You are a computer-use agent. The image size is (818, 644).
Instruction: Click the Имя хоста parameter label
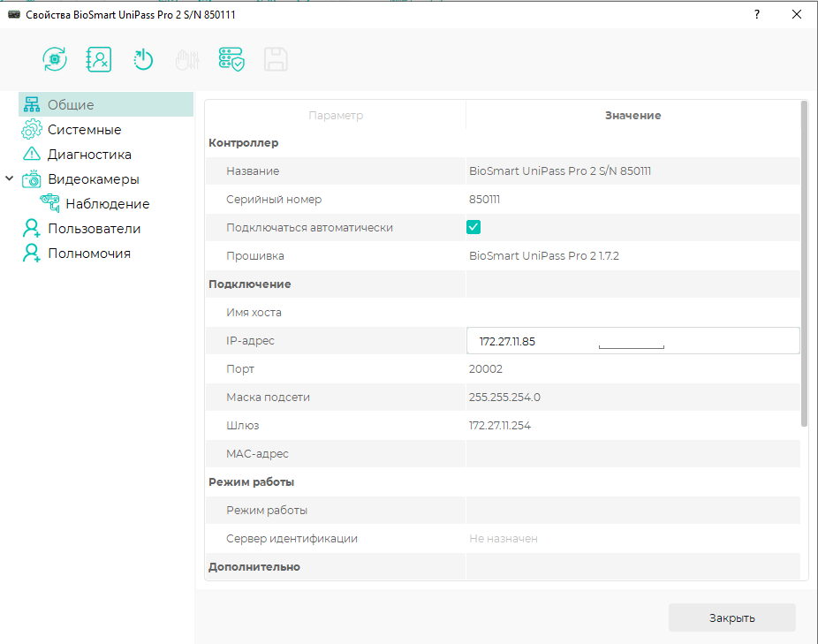click(254, 312)
